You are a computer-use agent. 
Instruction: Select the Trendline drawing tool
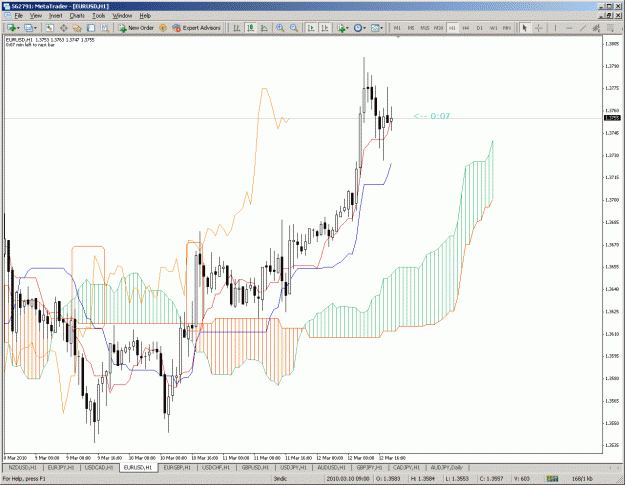pyautogui.click(x=583, y=28)
